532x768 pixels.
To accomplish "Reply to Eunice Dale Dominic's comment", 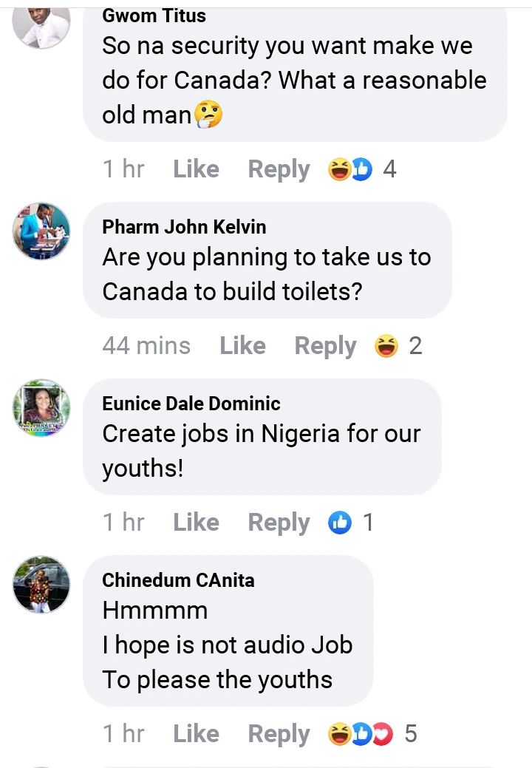I will 279,523.
